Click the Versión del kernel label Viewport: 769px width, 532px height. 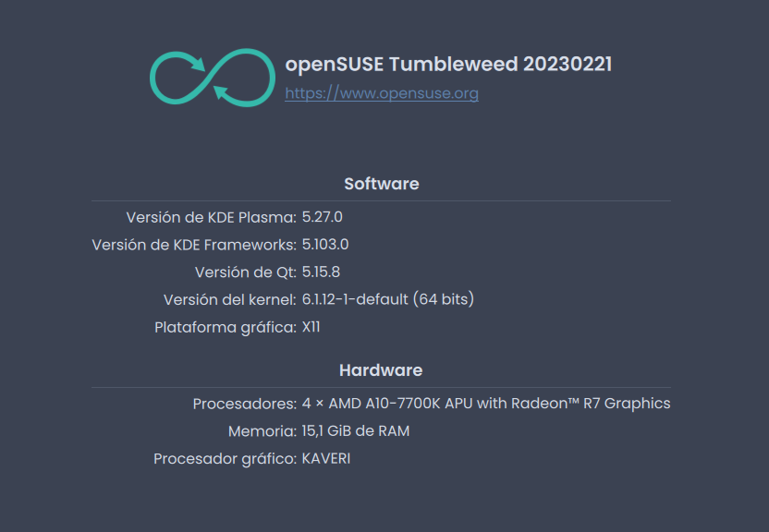click(x=230, y=300)
